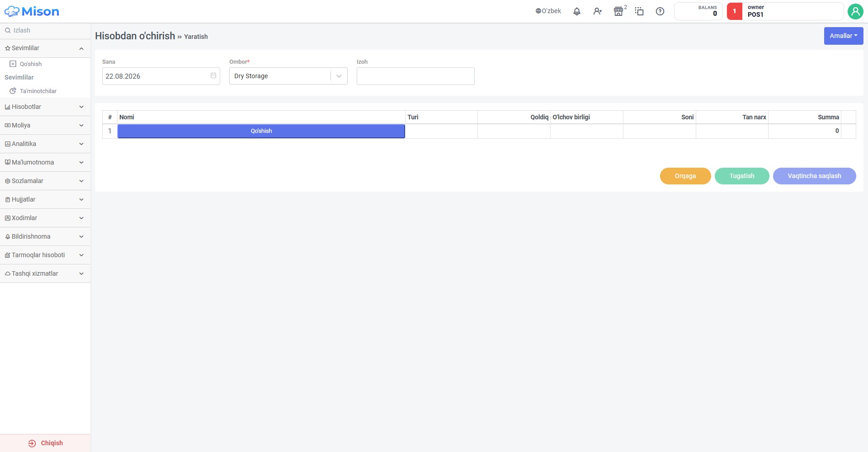
Task: Click the Chiqish logout button
Action: [x=45, y=443]
